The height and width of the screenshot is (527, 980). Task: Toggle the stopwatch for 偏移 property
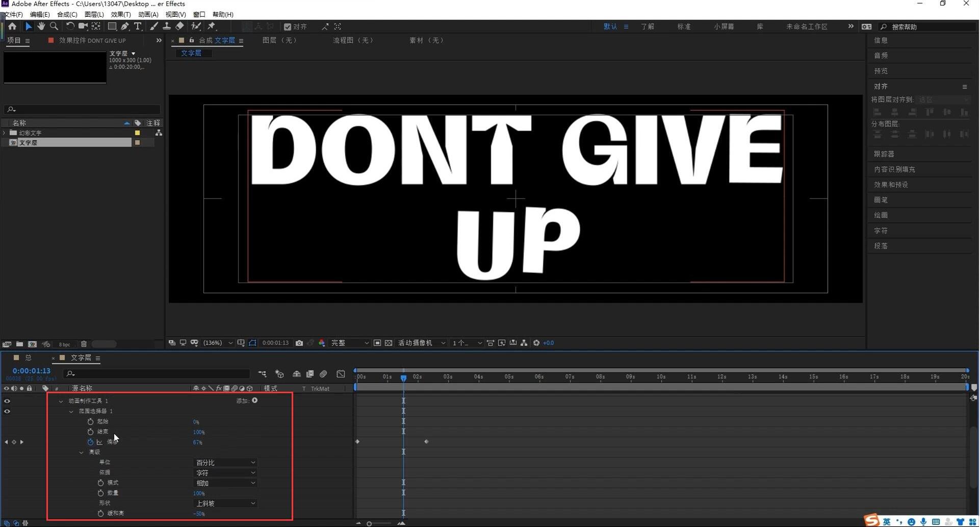90,442
